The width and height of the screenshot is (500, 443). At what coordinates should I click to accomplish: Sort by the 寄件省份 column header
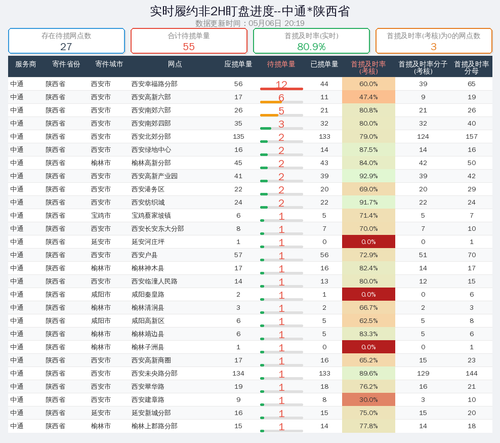(x=66, y=64)
